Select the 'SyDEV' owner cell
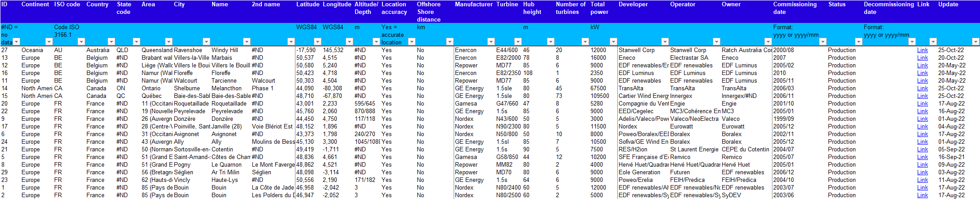 (746, 195)
